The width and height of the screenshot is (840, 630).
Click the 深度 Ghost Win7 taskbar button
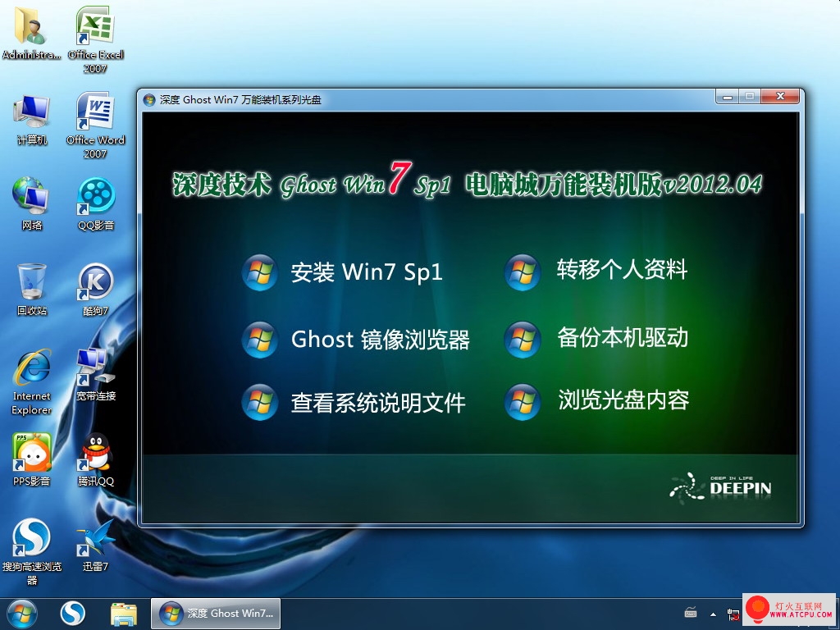[216, 614]
